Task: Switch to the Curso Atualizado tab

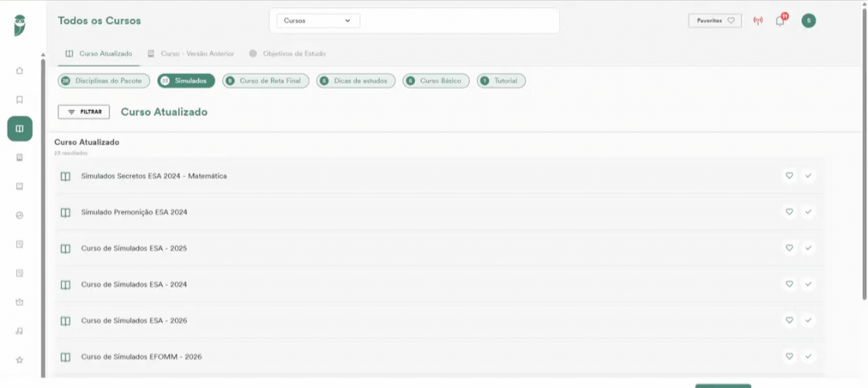Action: [x=99, y=53]
